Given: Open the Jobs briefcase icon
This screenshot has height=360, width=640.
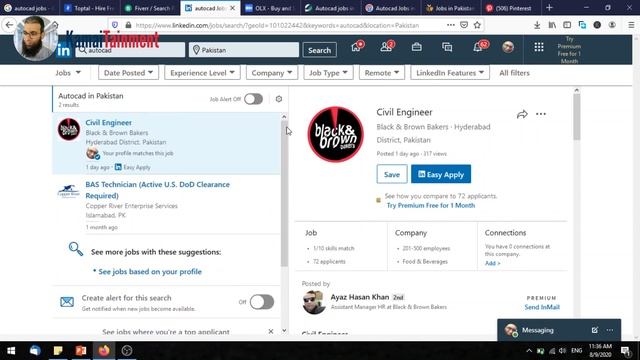Looking at the screenshot, I should click(x=416, y=47).
